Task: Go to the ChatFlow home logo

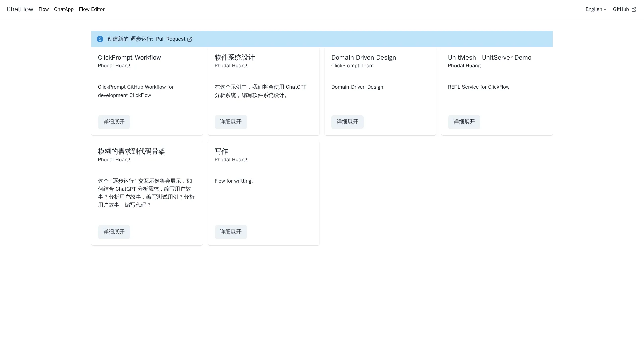Action: tap(20, 9)
